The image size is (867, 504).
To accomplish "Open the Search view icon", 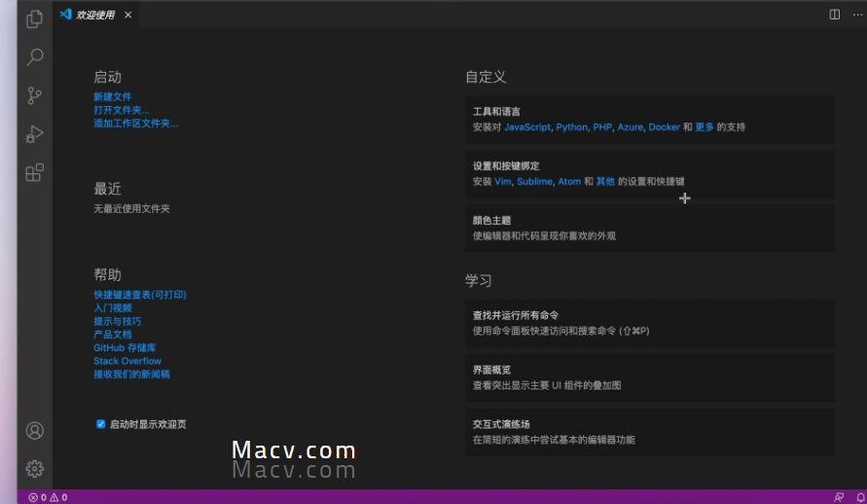I will [34, 57].
